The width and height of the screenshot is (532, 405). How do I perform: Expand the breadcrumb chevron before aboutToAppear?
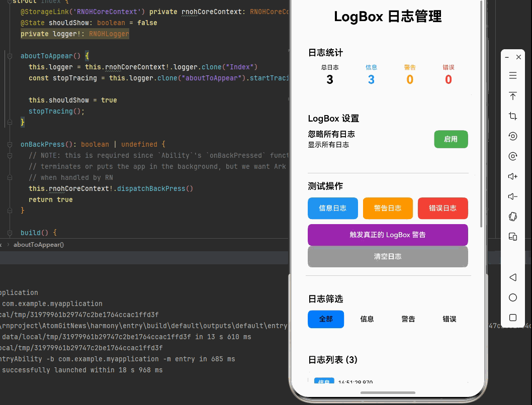(9, 245)
